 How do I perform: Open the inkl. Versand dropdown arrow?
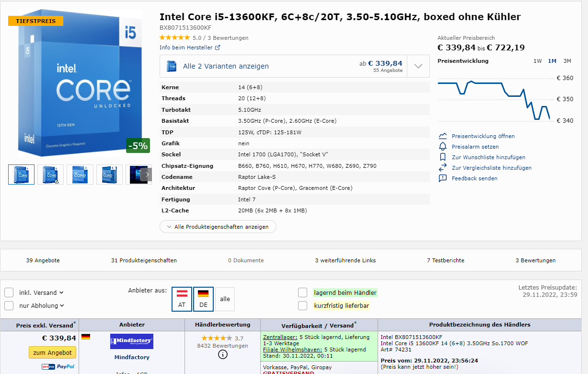(61, 292)
